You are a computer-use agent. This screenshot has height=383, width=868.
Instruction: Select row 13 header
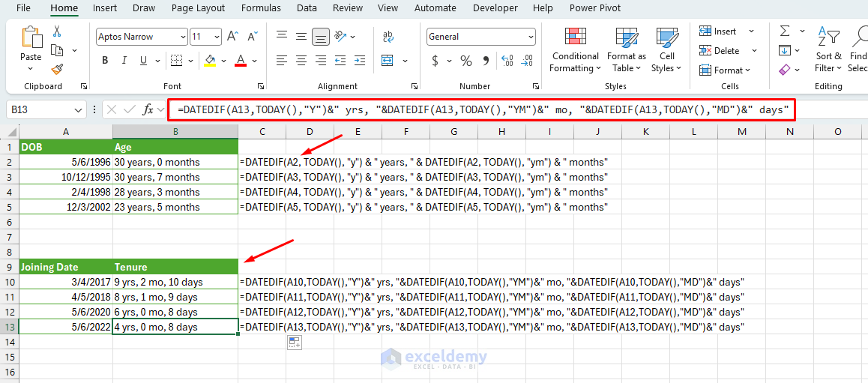click(10, 327)
